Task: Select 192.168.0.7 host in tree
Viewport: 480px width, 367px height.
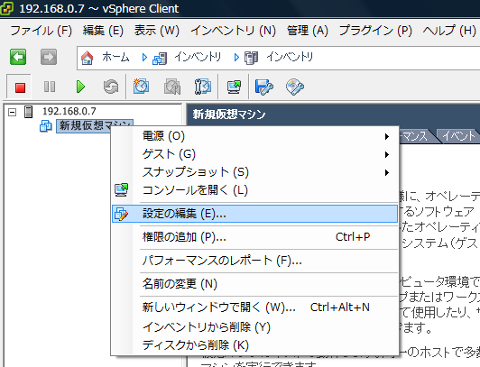Action: [x=69, y=111]
